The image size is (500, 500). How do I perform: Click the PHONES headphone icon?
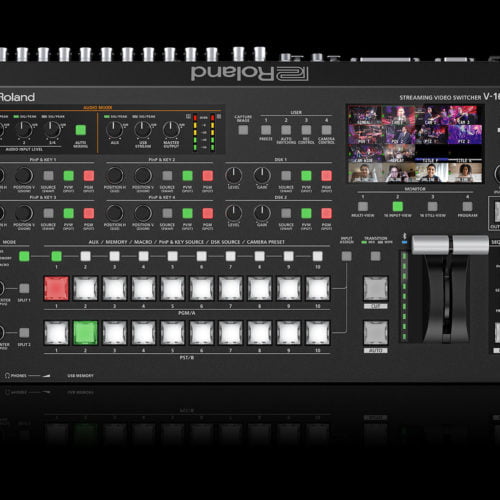[7, 376]
